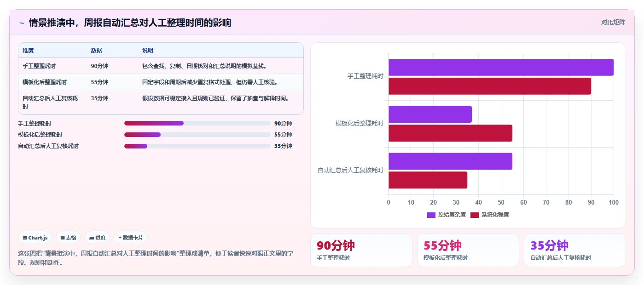644x285 pixels.
Task: Click the 55分钟 value beside progress bar
Action: tap(283, 135)
